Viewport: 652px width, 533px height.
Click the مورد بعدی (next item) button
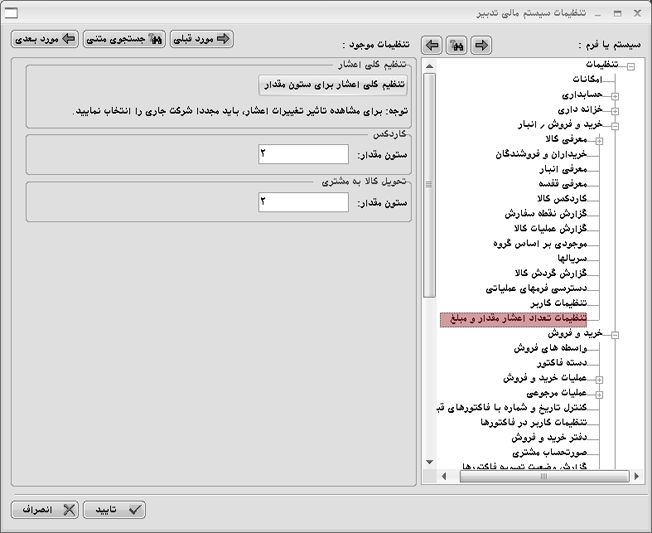(x=45, y=39)
